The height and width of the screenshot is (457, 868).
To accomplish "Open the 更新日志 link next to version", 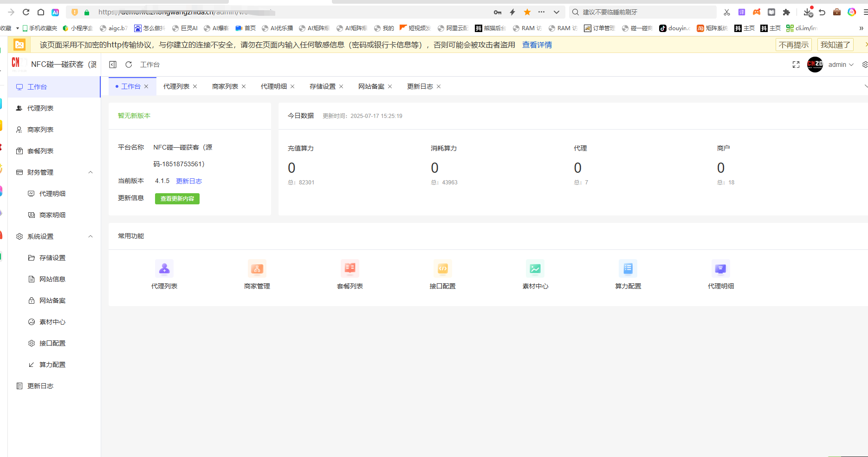I will (189, 181).
